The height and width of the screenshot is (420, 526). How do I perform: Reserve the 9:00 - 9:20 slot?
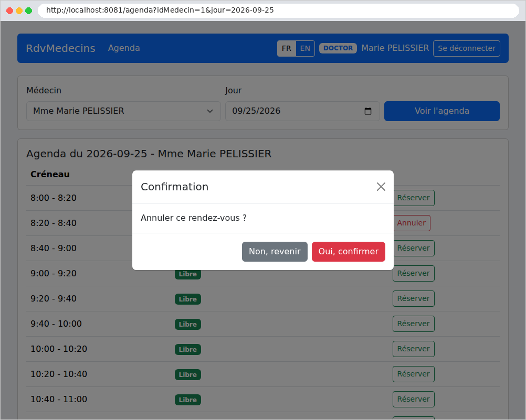413,273
